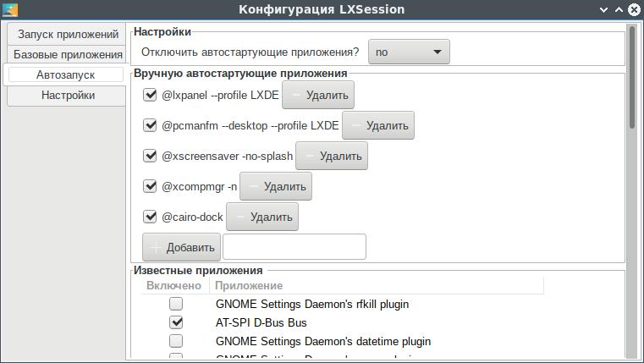Switch to Запуск приложений tab
This screenshot has width=644, height=363.
pos(68,35)
